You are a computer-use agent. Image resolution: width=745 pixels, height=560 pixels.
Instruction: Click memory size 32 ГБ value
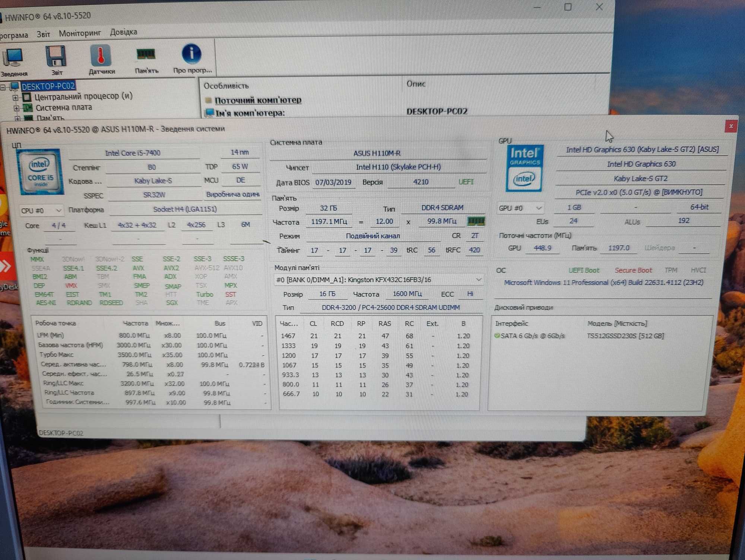(x=328, y=208)
